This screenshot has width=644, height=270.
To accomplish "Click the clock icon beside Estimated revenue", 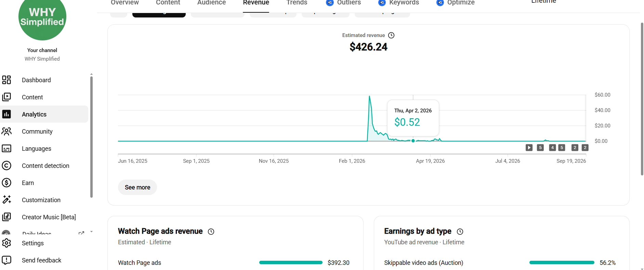I will coord(391,35).
